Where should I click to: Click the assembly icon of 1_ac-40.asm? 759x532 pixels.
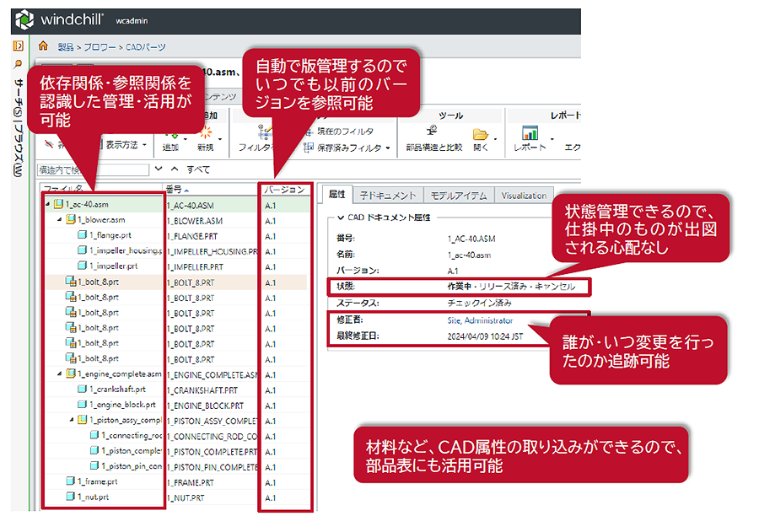[x=58, y=204]
